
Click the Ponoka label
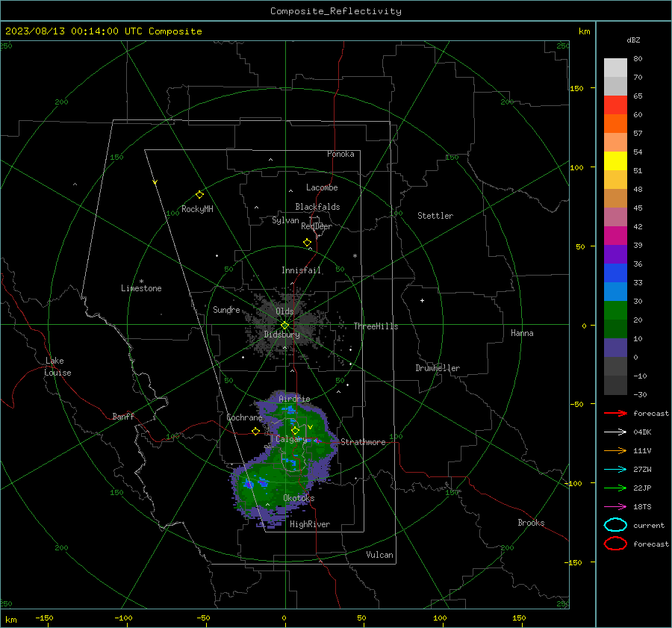pos(340,154)
